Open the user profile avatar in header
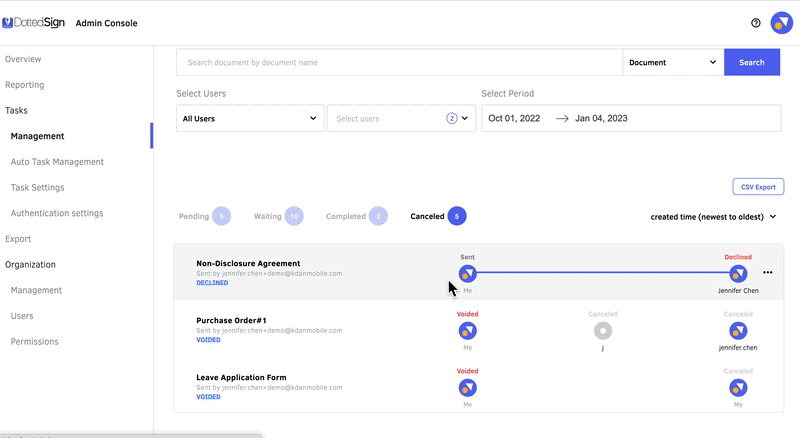The height and width of the screenshot is (438, 800). point(781,23)
